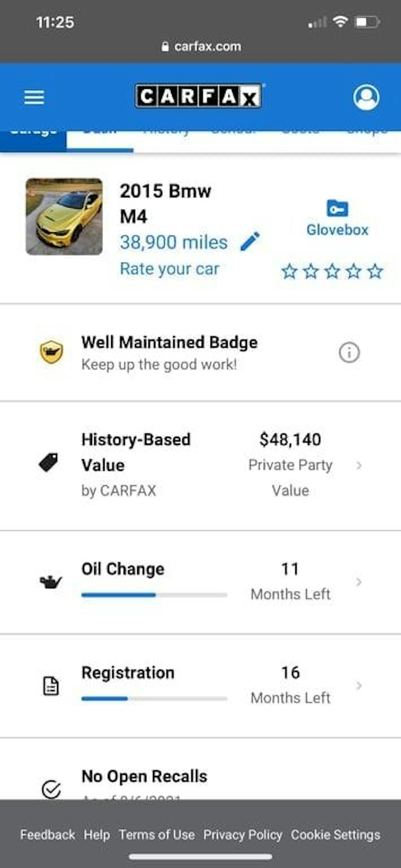Open the Cookie Settings link
Screen dimensions: 401x868
pos(335,835)
